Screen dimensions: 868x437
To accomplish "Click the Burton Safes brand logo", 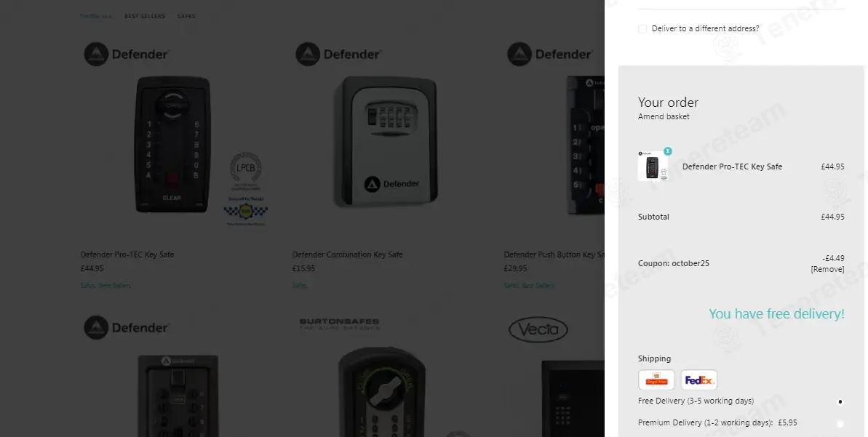I will click(x=339, y=324).
